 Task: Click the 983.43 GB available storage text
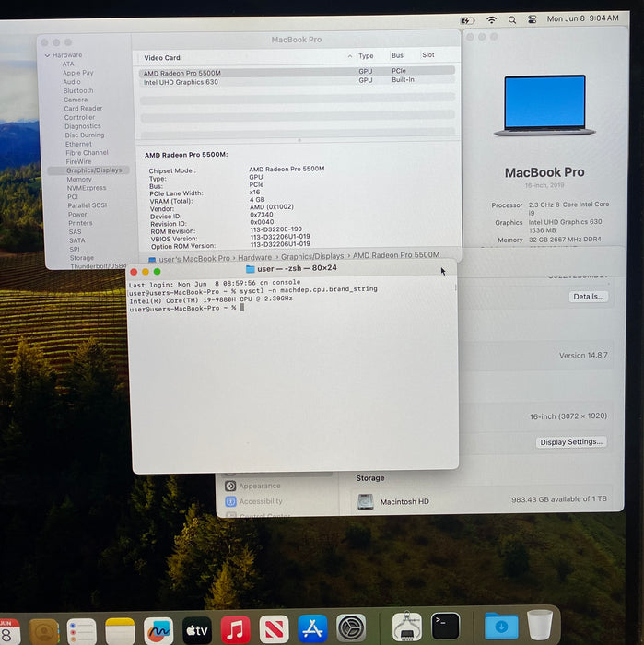[559, 499]
